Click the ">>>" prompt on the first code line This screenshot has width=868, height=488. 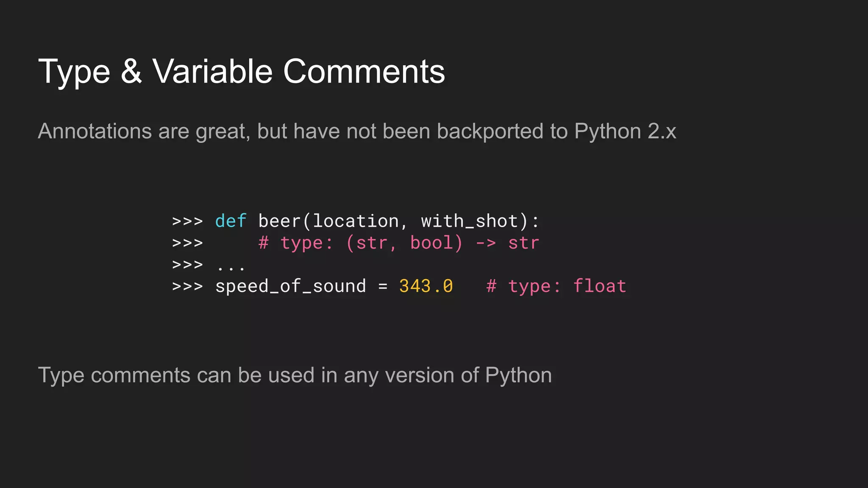pyautogui.click(x=187, y=221)
